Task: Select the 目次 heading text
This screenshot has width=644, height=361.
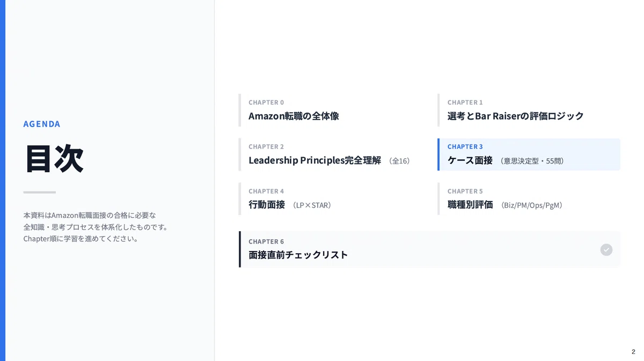Action: click(54, 158)
